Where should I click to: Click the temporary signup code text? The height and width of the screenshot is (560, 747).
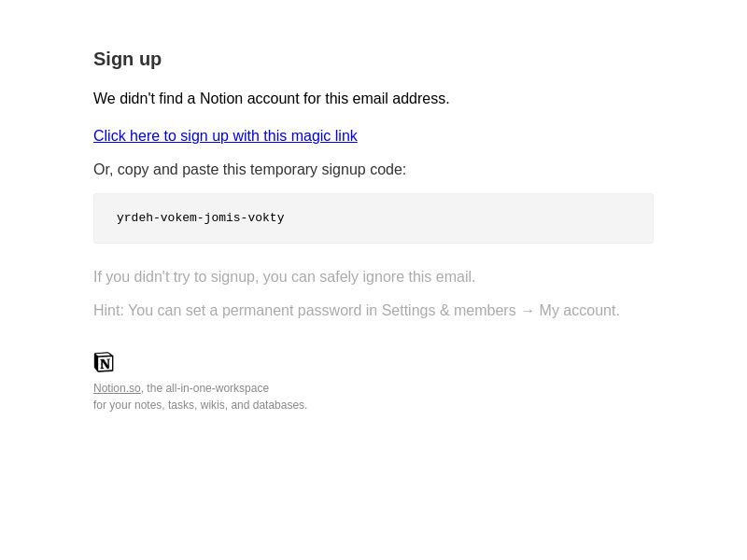tap(200, 217)
